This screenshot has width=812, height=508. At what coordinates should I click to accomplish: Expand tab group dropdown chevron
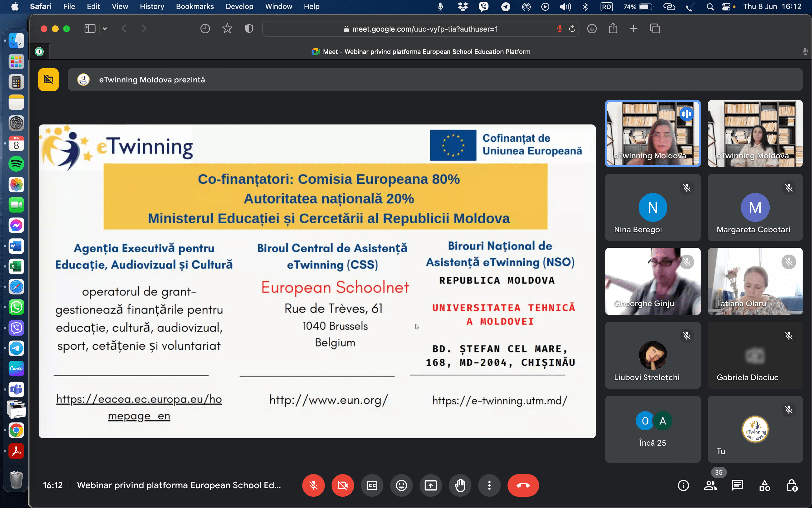pos(105,29)
